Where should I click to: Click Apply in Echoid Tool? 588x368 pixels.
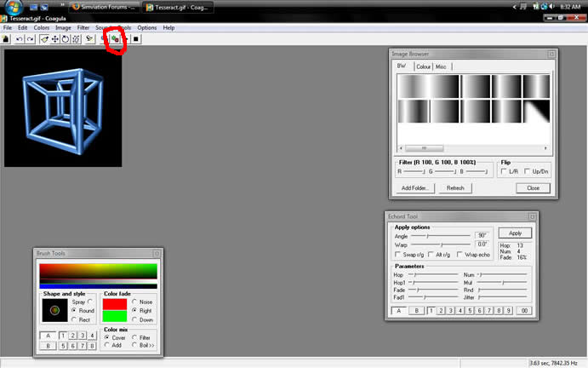(516, 233)
